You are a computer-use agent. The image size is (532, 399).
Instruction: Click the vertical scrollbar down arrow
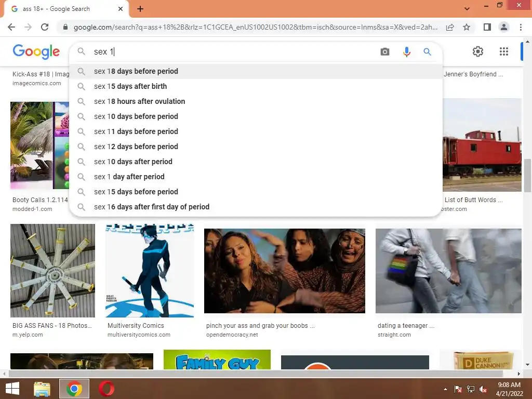pyautogui.click(x=527, y=365)
